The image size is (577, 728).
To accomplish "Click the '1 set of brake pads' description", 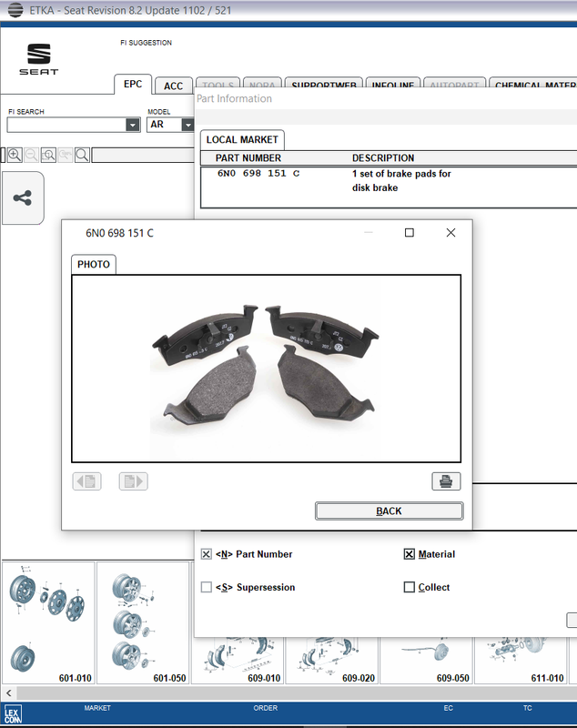I will point(401,180).
